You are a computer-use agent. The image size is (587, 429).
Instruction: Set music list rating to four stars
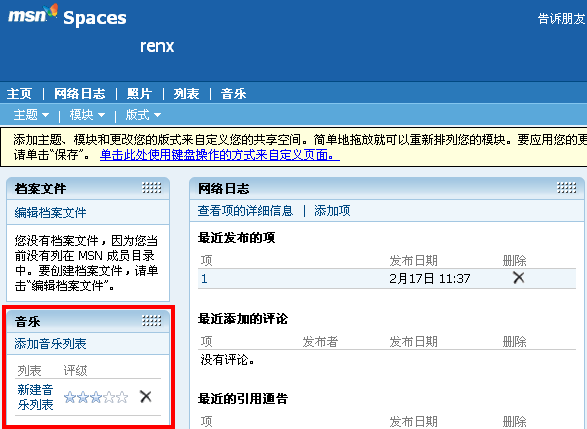(x=109, y=397)
